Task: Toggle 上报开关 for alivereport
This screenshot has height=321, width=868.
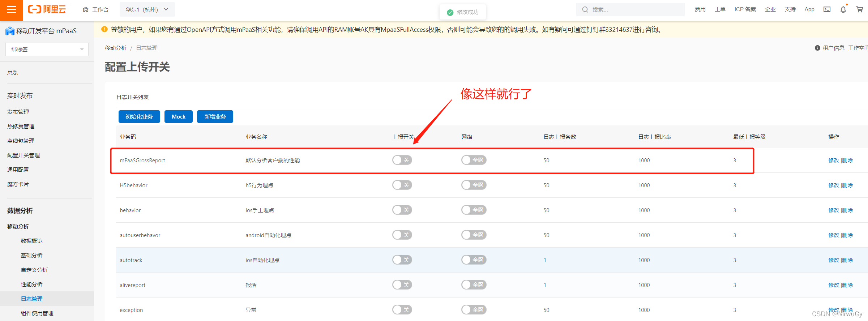Action: pos(402,285)
